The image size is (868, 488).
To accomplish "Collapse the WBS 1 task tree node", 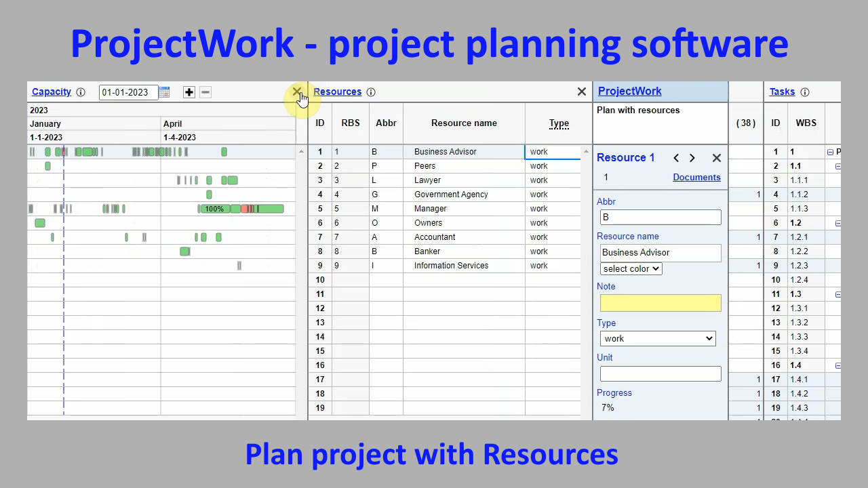I will point(831,152).
